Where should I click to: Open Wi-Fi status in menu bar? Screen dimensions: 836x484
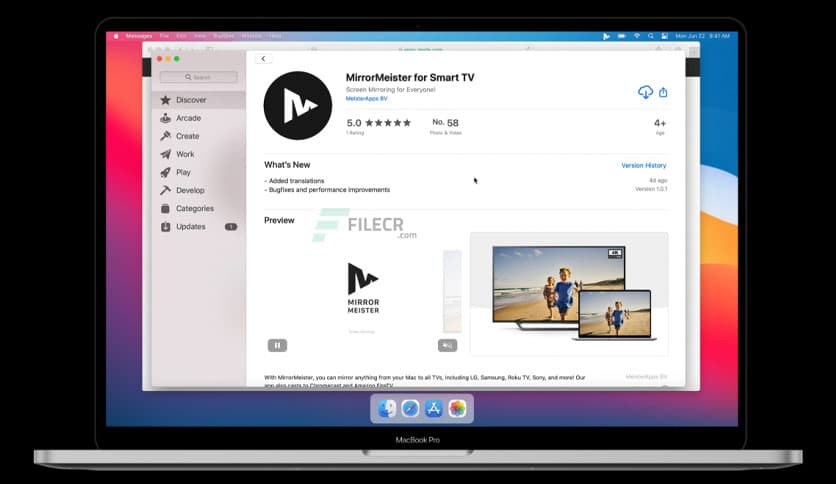click(637, 36)
